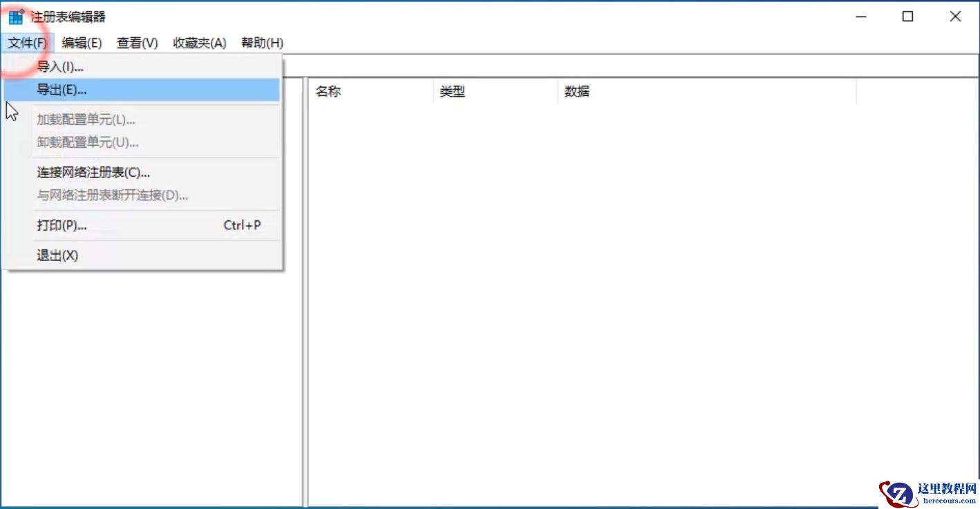This screenshot has width=980, height=509.
Task: Open the 帮助(H) help menu
Action: coord(262,43)
